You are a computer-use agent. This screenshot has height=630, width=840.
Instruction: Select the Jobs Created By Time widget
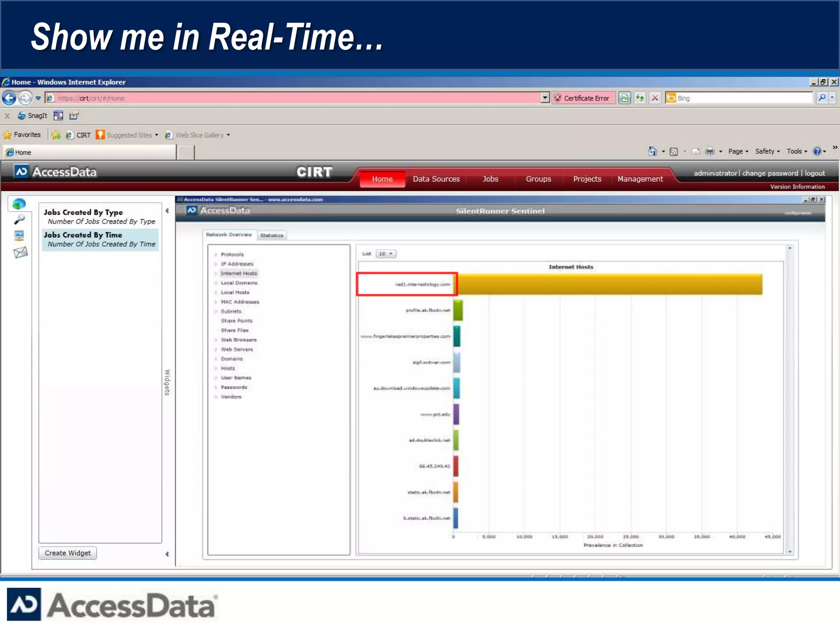(100, 239)
